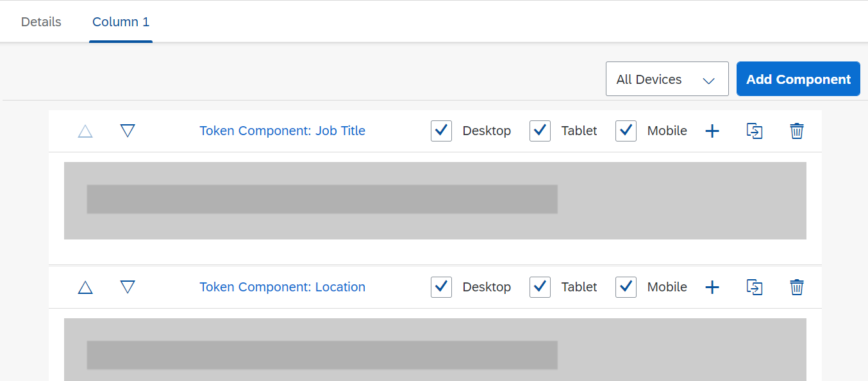This screenshot has height=381, width=868.
Task: Copy the Job Title token component
Action: (755, 131)
